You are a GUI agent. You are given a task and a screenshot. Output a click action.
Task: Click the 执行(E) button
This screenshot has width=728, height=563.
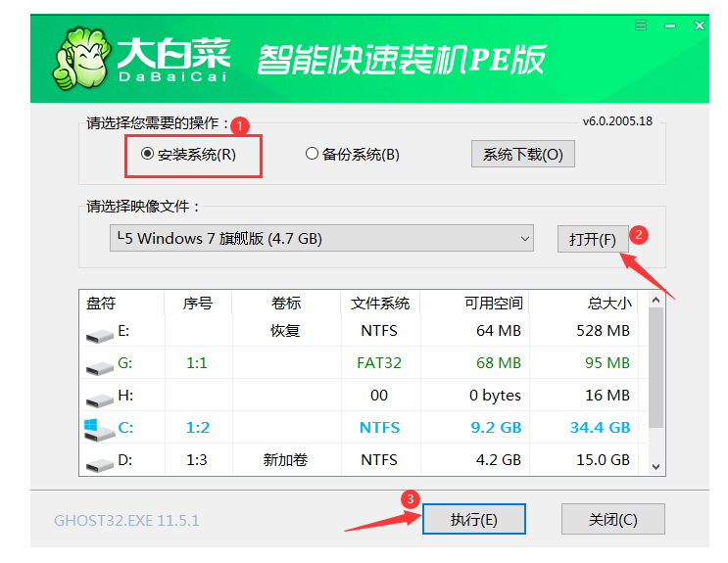(474, 519)
